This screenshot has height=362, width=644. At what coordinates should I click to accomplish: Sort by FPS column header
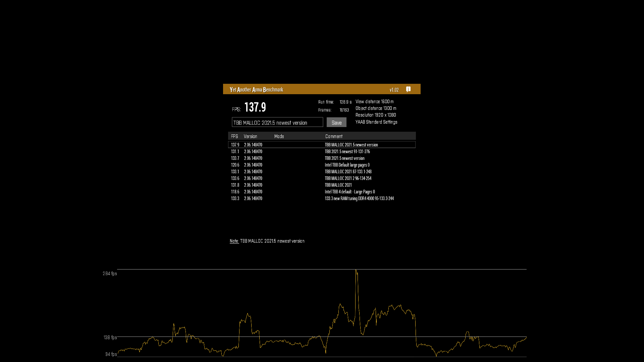tap(234, 136)
